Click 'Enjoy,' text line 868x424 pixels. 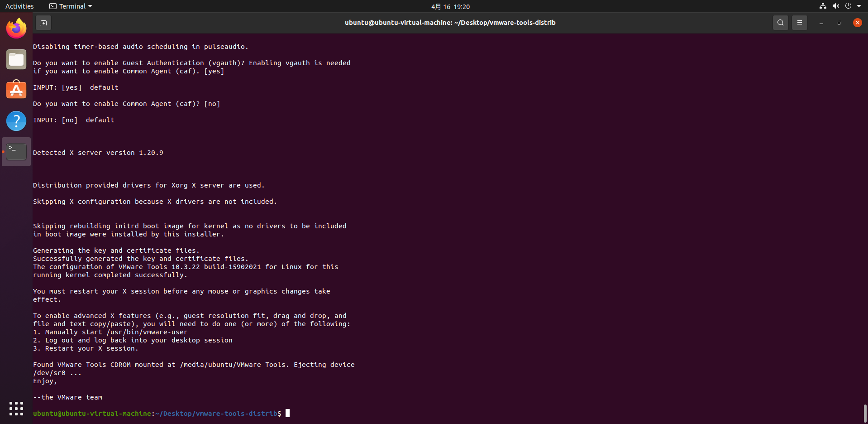(45, 381)
